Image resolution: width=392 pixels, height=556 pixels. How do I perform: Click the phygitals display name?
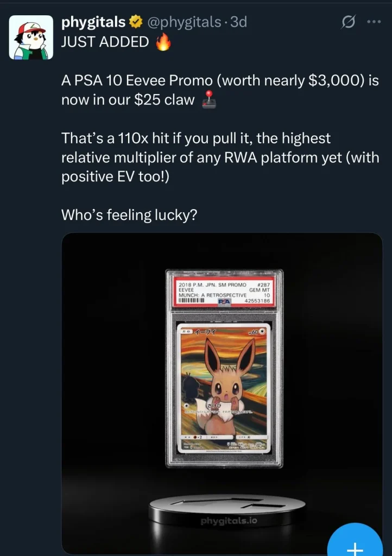coord(93,22)
